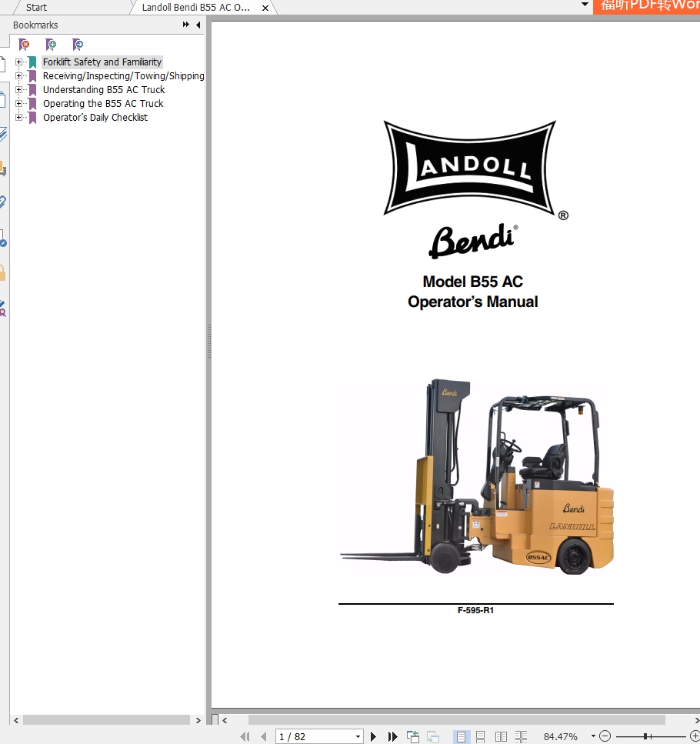Go to first page of document
700x744 pixels.
click(245, 736)
